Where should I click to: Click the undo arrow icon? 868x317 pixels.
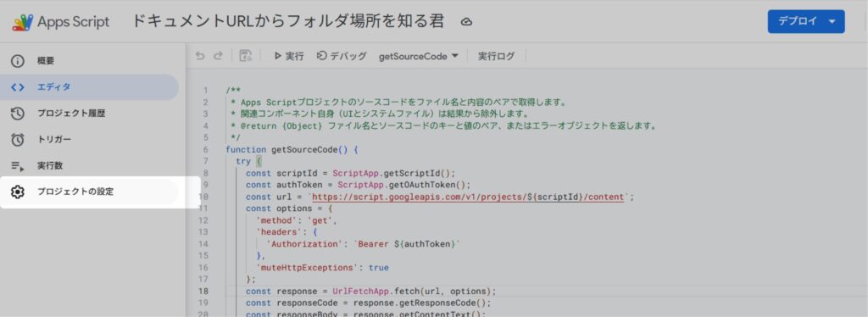click(200, 56)
